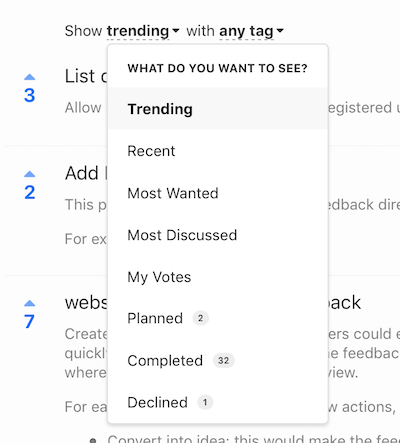Filter by Completed status
Viewport: 400px width, 443px height.
click(x=218, y=360)
